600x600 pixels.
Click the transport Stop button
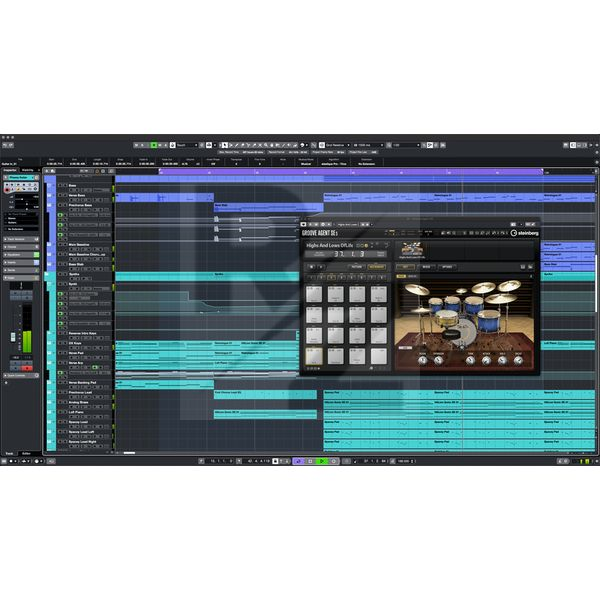click(310, 461)
